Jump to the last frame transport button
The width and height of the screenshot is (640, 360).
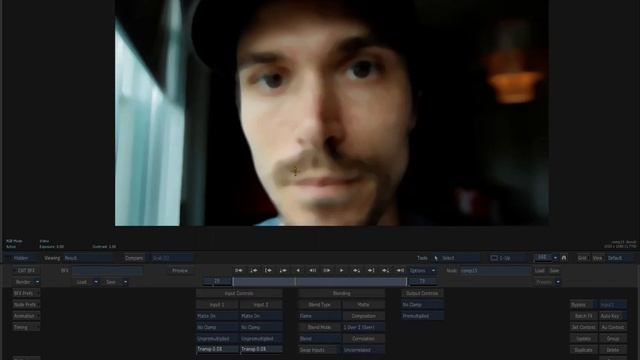[400, 271]
